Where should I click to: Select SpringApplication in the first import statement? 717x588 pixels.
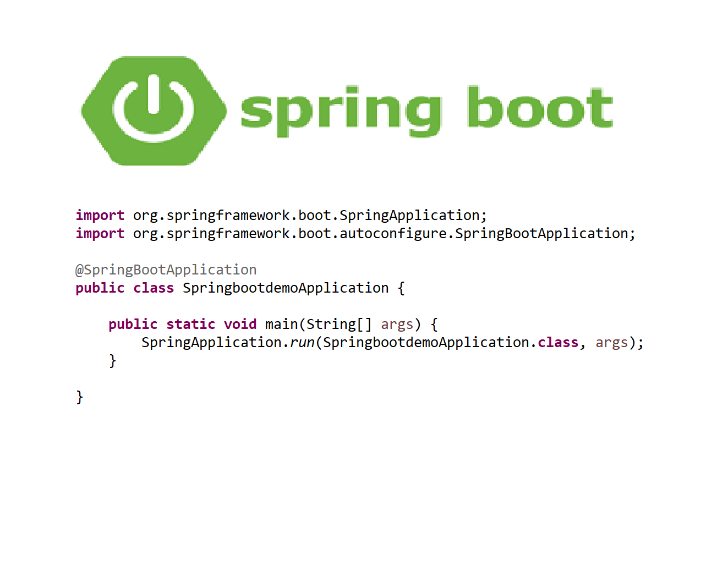click(409, 215)
